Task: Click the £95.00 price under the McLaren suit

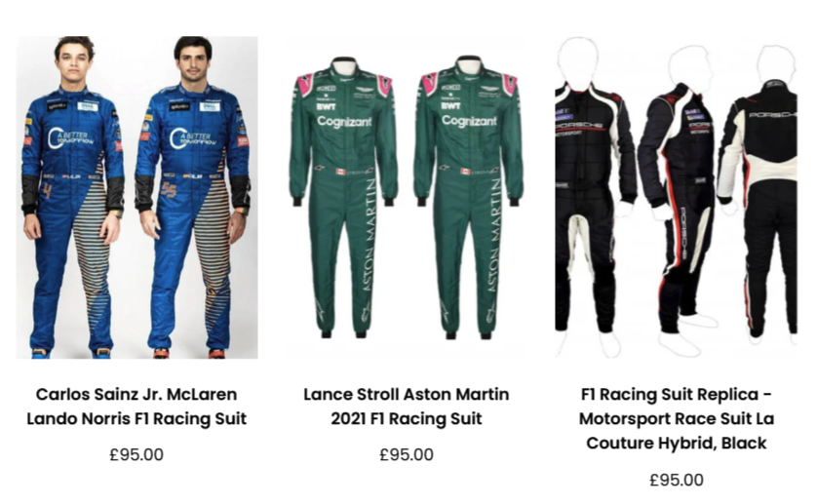Action: 136,454
